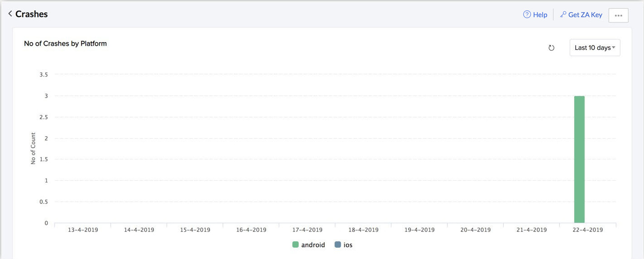The image size is (644, 259).
Task: Click the 20-4-2019 axis label
Action: click(x=476, y=230)
